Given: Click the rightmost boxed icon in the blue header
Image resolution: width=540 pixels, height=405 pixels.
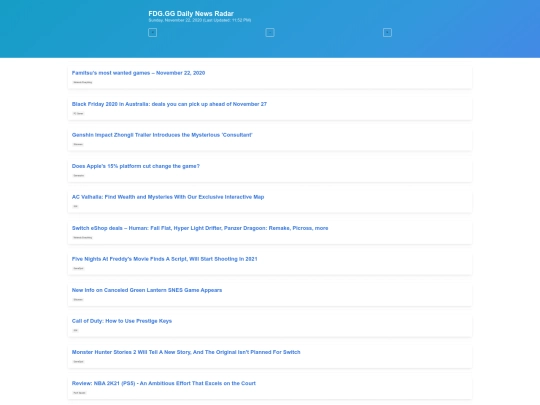Looking at the screenshot, I should [x=387, y=32].
